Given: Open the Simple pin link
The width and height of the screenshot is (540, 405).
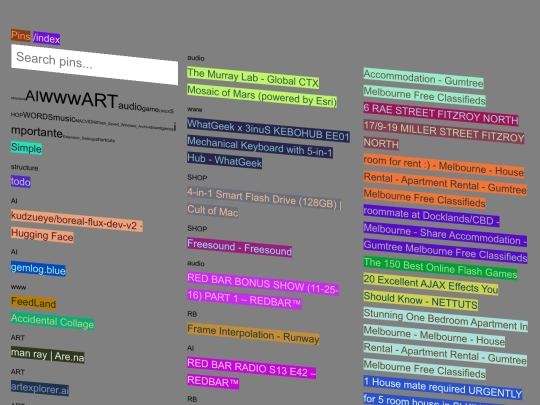Looking at the screenshot, I should pyautogui.click(x=26, y=148).
